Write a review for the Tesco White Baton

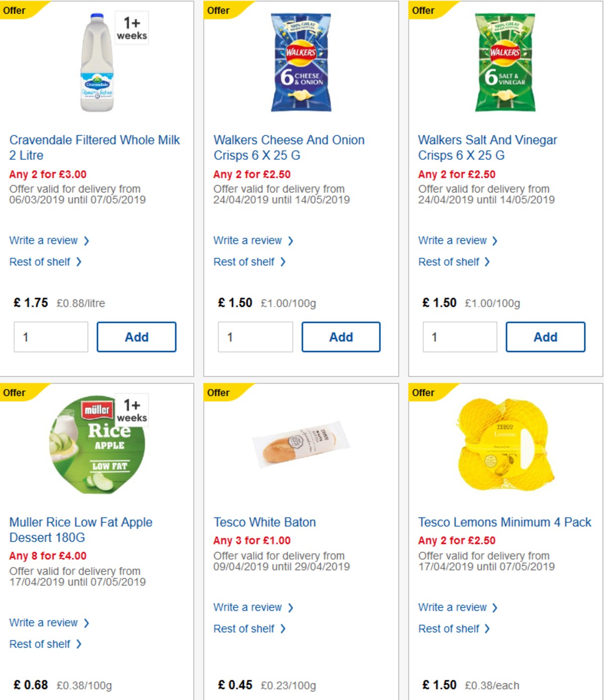point(250,607)
